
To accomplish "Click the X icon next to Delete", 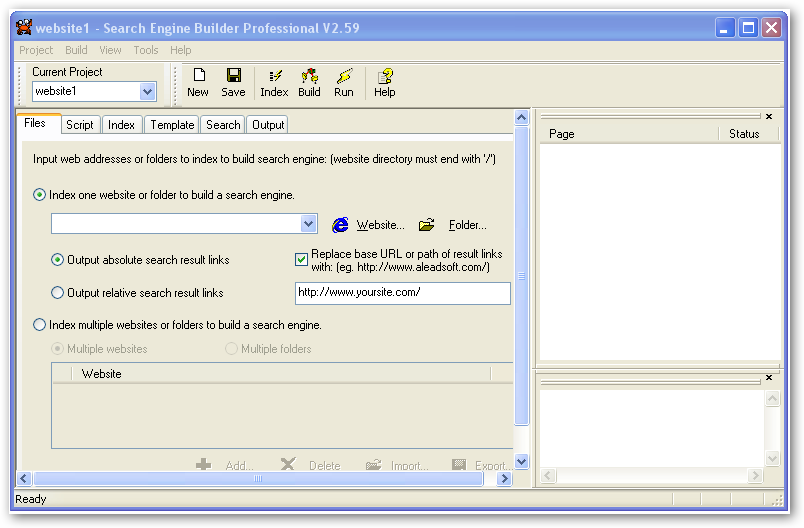I will coord(288,464).
